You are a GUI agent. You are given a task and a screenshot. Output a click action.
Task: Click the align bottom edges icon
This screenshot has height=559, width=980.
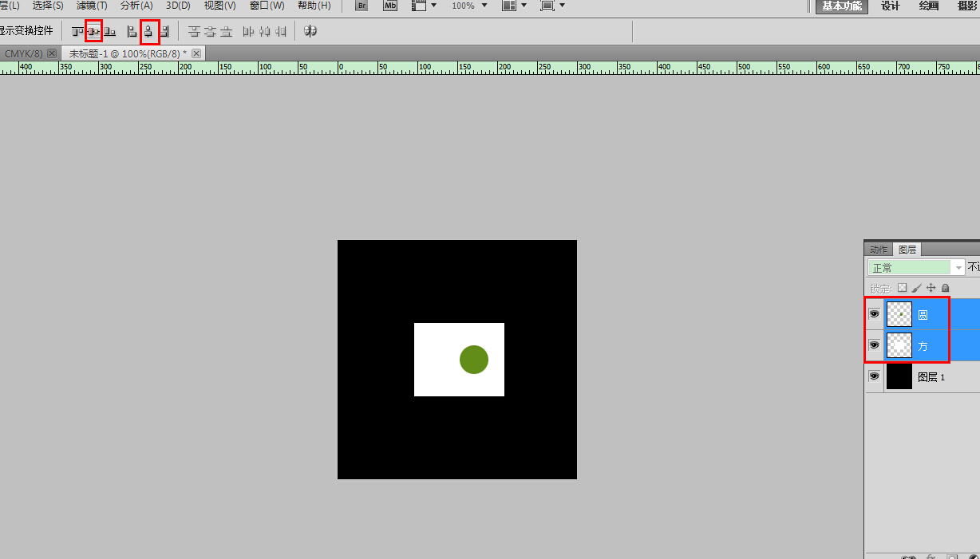pos(110,32)
